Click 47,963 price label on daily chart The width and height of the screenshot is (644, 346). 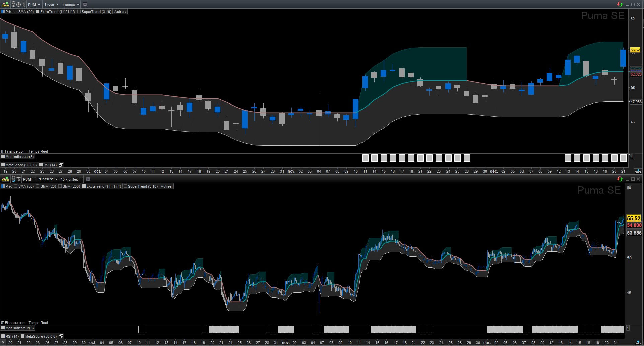(x=636, y=102)
